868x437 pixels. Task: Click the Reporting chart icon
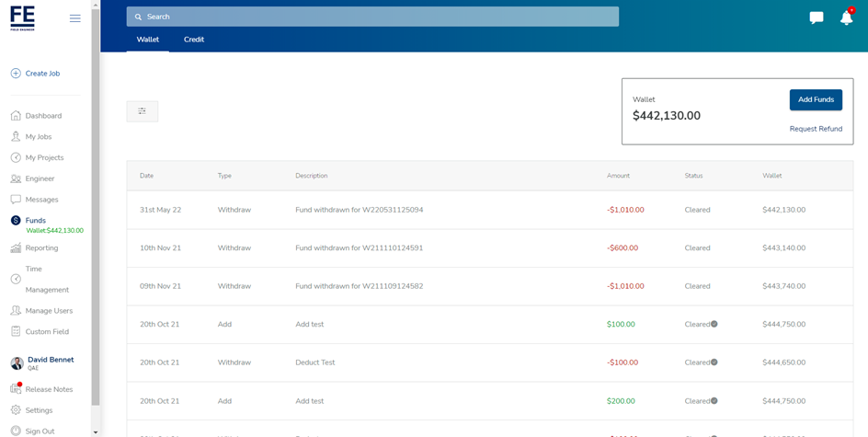pyautogui.click(x=16, y=248)
